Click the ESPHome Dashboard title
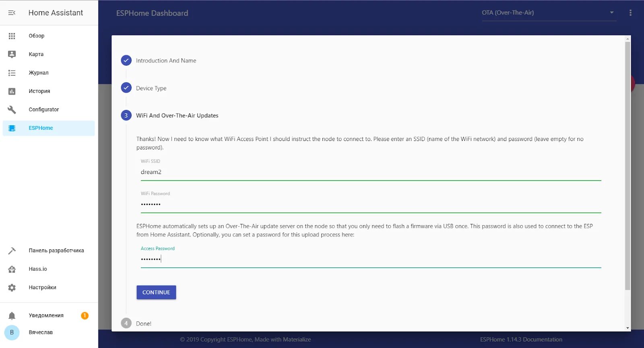 click(x=152, y=13)
